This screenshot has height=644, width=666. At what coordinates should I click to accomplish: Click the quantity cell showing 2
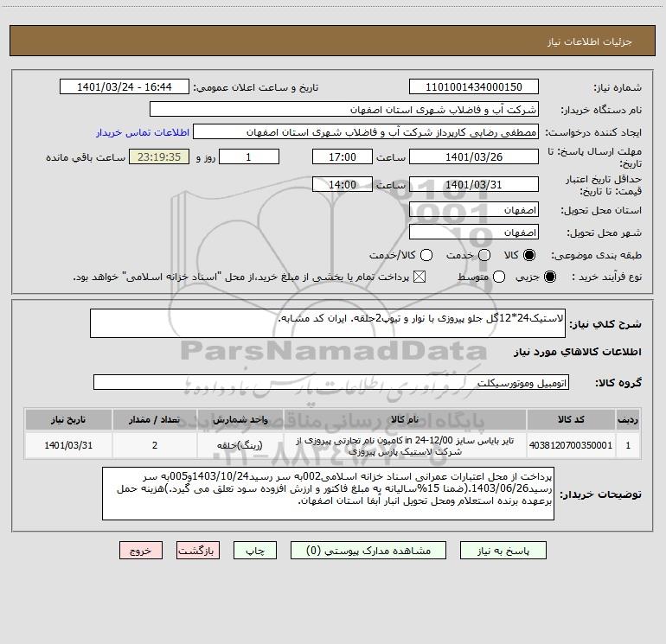pos(155,445)
